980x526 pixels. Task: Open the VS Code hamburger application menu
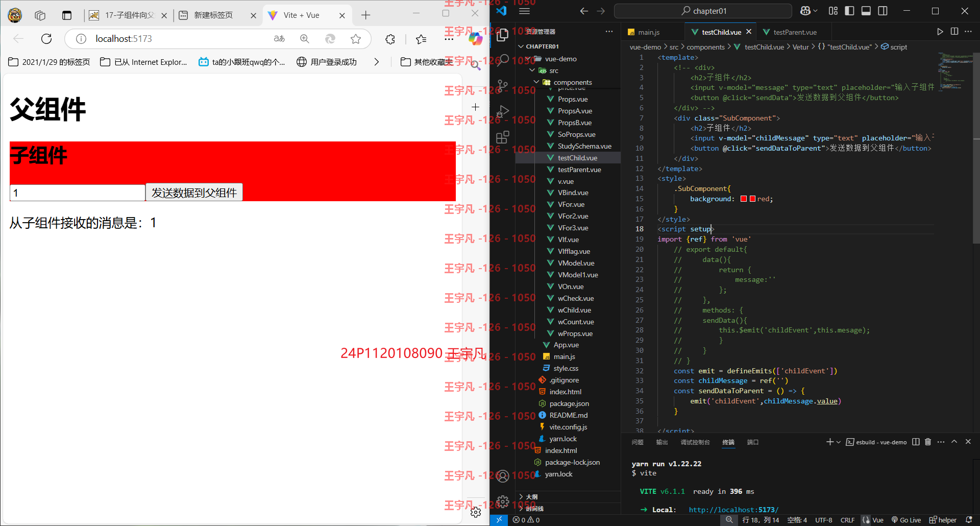(524, 11)
